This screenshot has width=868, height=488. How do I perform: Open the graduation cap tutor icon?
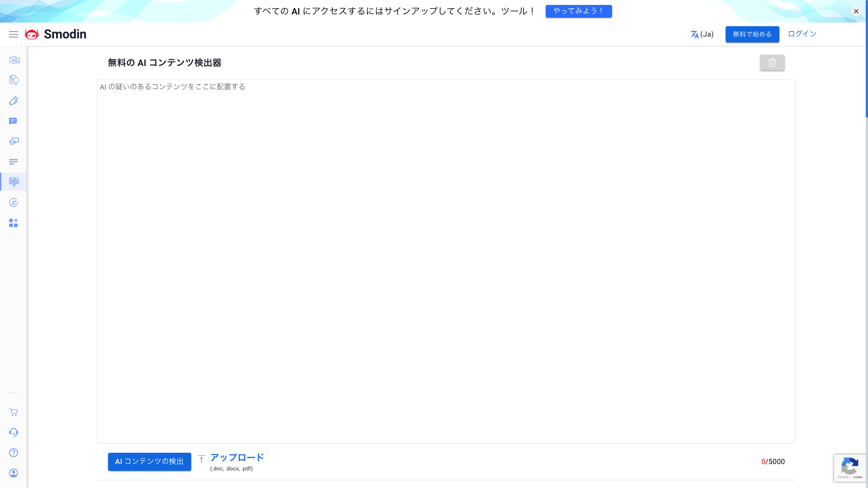coord(14,141)
